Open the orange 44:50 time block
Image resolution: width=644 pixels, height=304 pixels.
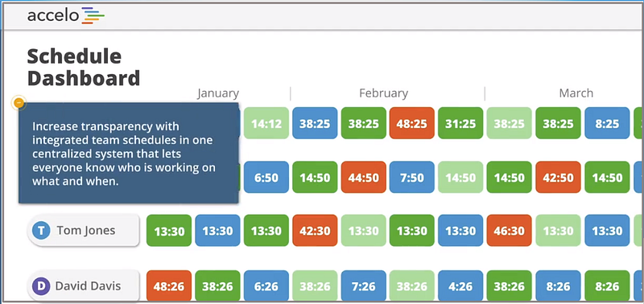pyautogui.click(x=364, y=177)
